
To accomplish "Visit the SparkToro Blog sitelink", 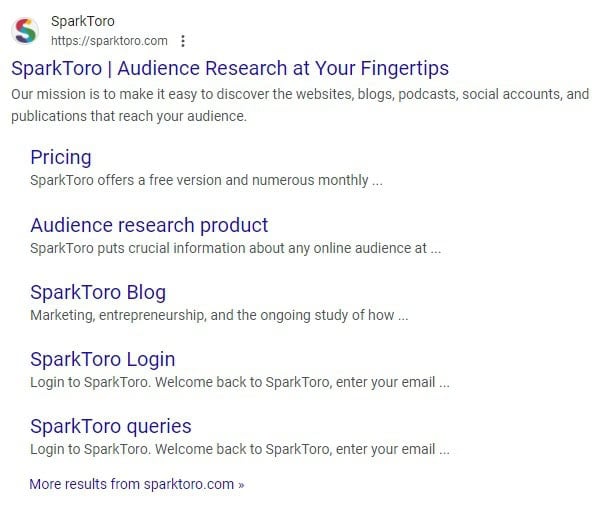I will 98,292.
